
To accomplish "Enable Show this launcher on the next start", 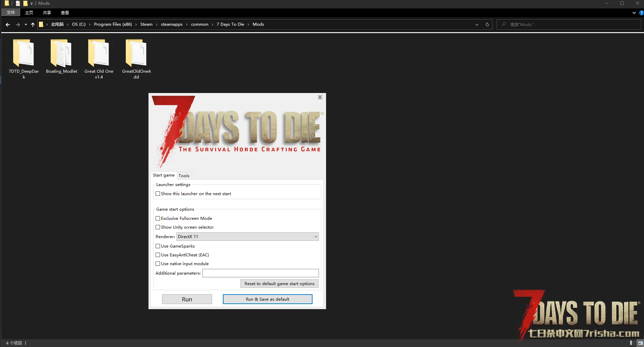I will click(158, 194).
